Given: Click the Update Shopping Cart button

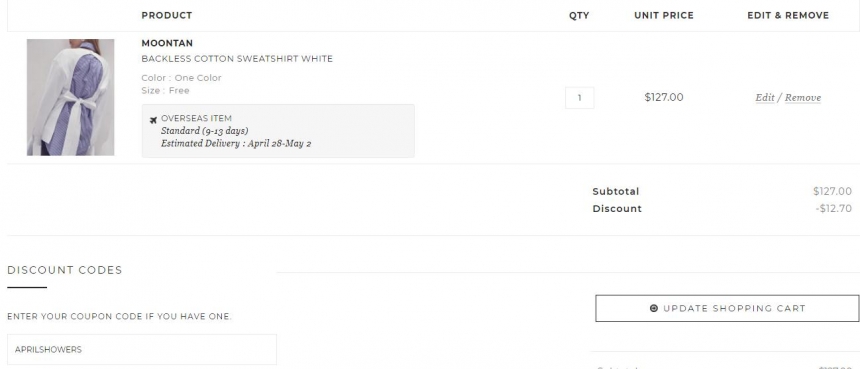Looking at the screenshot, I should point(727,308).
